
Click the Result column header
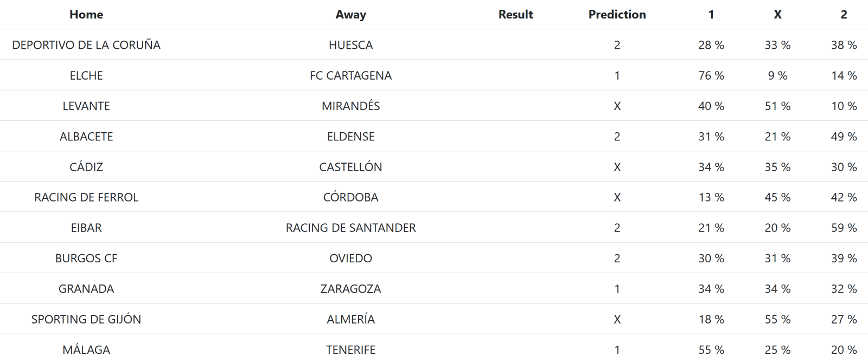515,15
